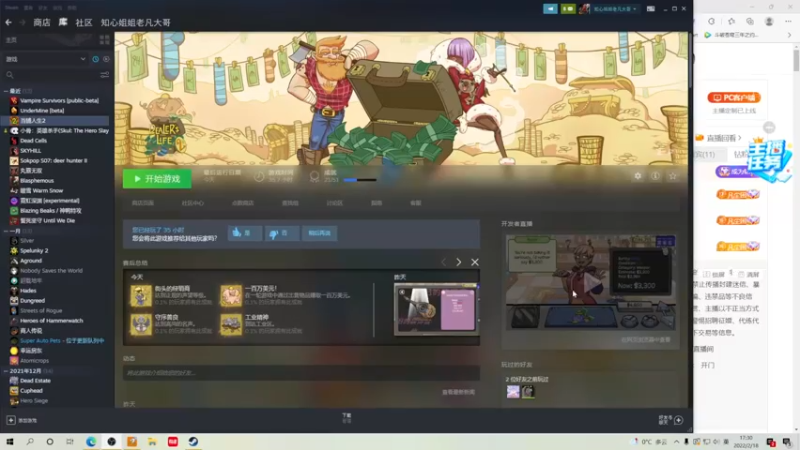Click add game plus icon
800x450 pixels.
click(11, 420)
